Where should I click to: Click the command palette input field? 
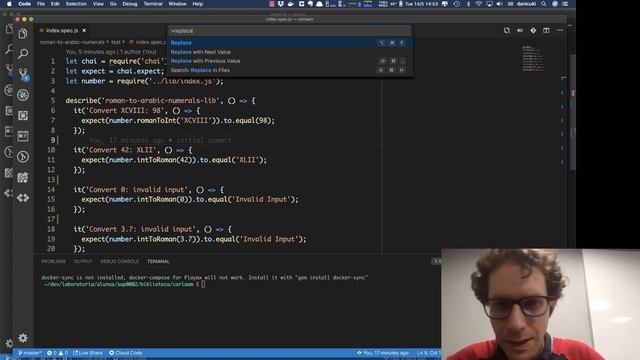point(289,31)
